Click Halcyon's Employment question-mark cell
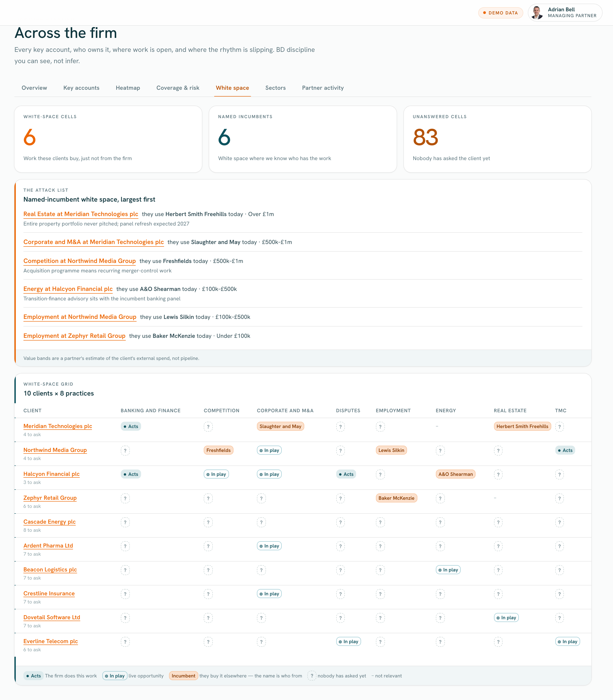Screen dimensions: 613x700 pos(380,475)
